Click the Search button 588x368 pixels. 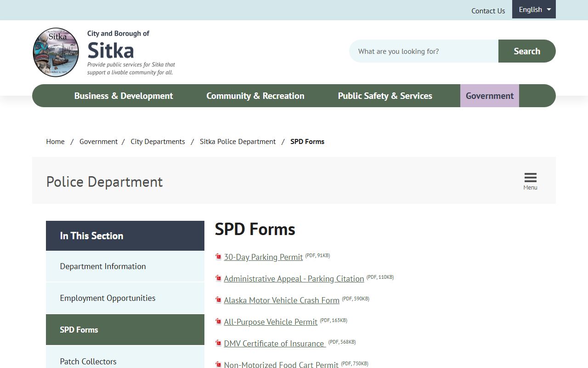(527, 51)
